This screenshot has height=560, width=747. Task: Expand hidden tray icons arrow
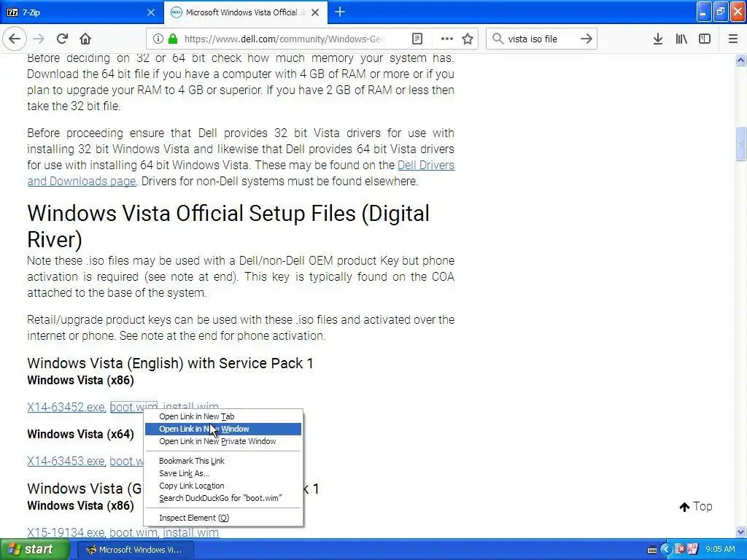666,550
